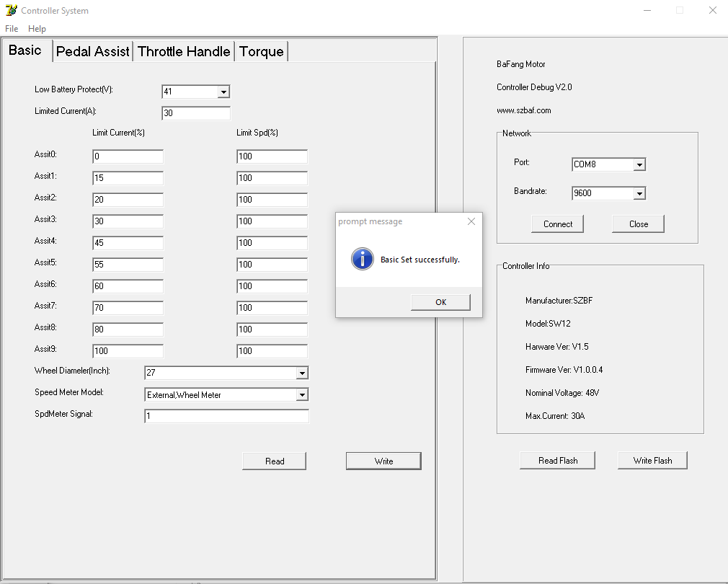Click the Manufacturer:SZBF text
Viewport: 728px width, 584px height.
[559, 301]
